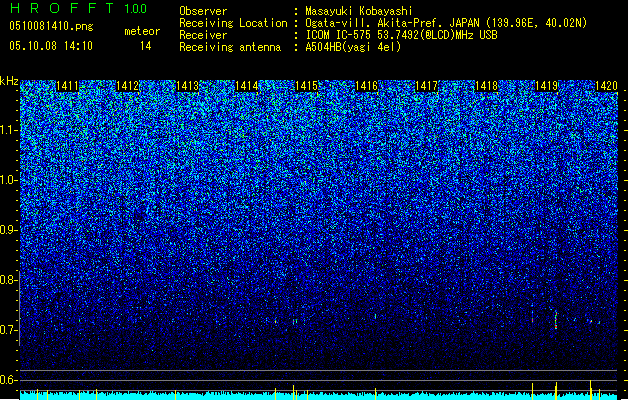Select the file name 0510081410.png
Image resolution: width=629 pixels, height=400 pixels.
point(51,26)
